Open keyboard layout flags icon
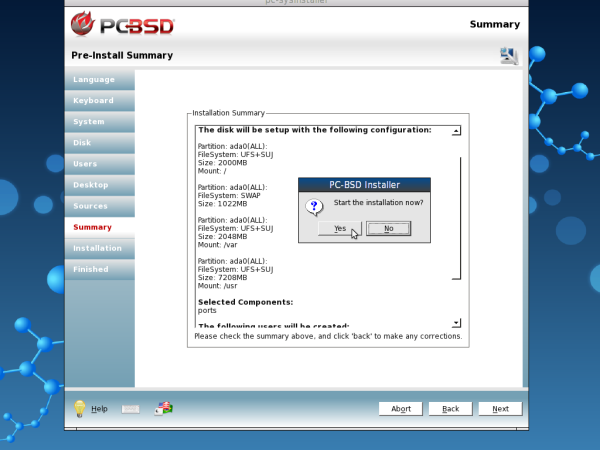The height and width of the screenshot is (450, 600). click(x=164, y=409)
